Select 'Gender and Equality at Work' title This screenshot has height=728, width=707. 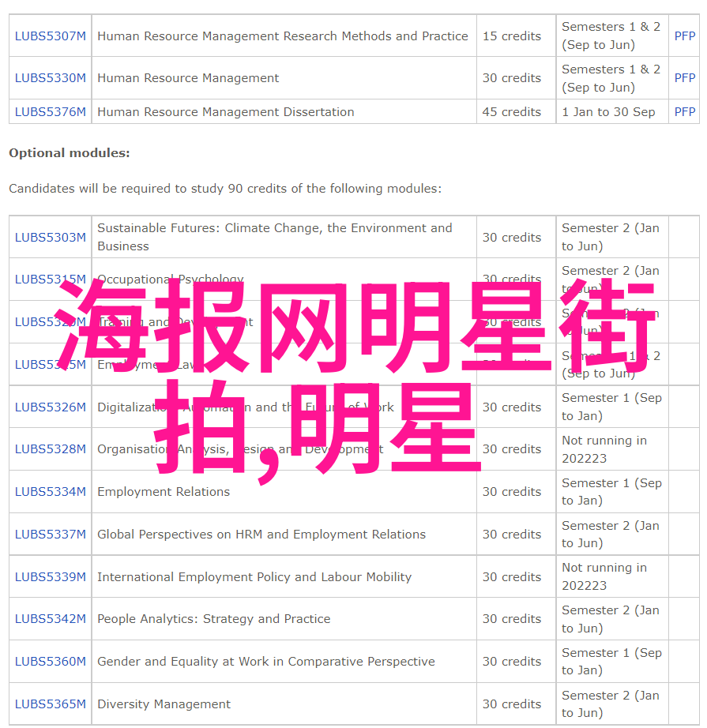(x=266, y=662)
